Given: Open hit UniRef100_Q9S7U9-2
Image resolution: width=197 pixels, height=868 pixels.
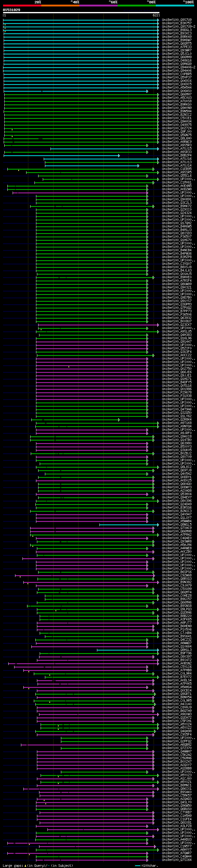Looking at the screenshot, I should [179, 26].
